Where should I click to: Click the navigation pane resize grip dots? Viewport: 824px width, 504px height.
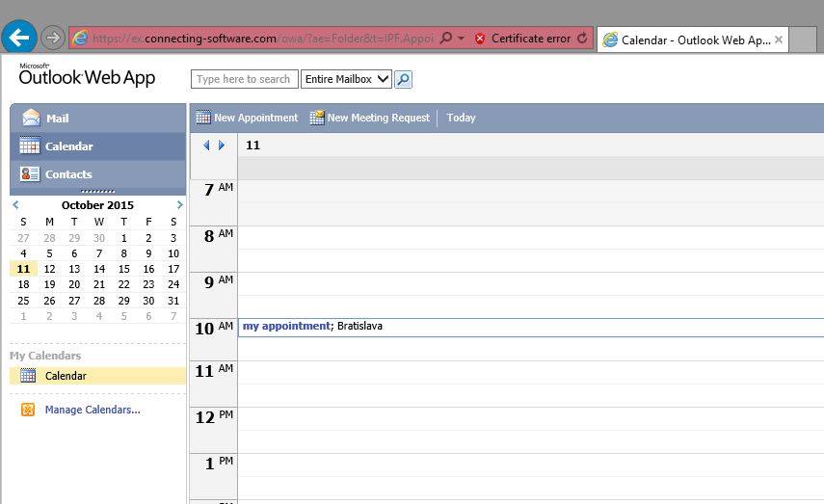97,192
